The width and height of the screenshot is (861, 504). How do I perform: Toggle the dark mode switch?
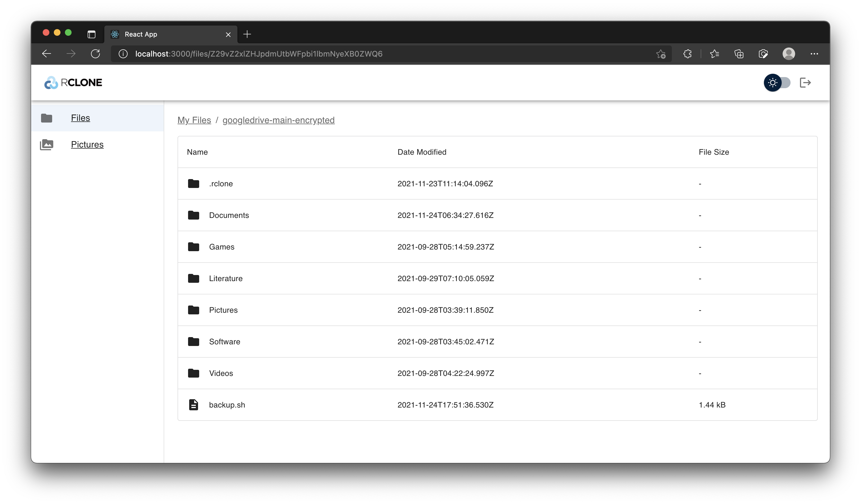[x=777, y=82]
